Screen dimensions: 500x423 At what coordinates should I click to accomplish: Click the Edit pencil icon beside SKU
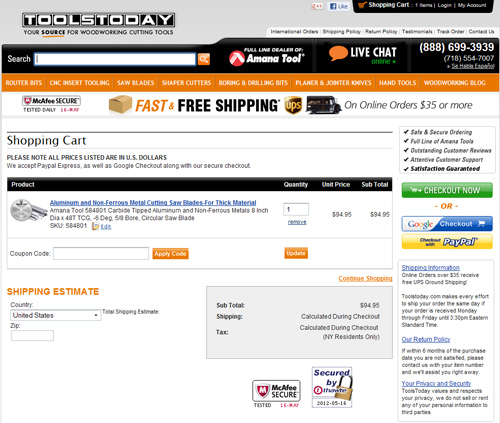point(96,227)
